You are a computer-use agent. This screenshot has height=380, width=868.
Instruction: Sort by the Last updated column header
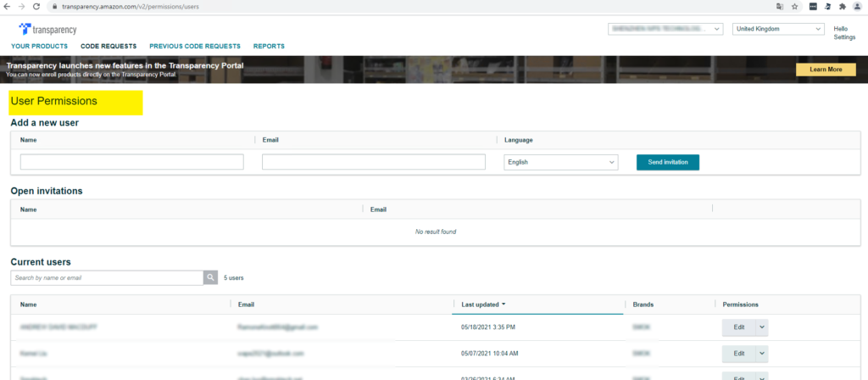pyautogui.click(x=483, y=305)
